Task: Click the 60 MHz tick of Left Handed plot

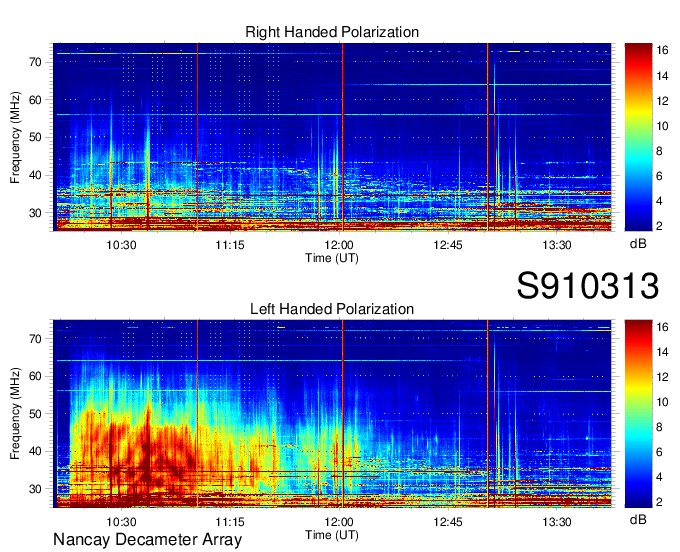Action: pyautogui.click(x=36, y=376)
